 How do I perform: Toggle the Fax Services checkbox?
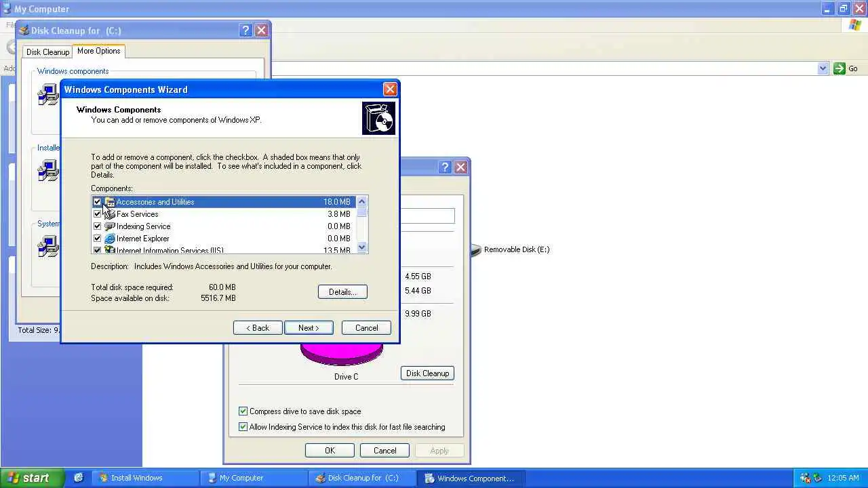[97, 214]
